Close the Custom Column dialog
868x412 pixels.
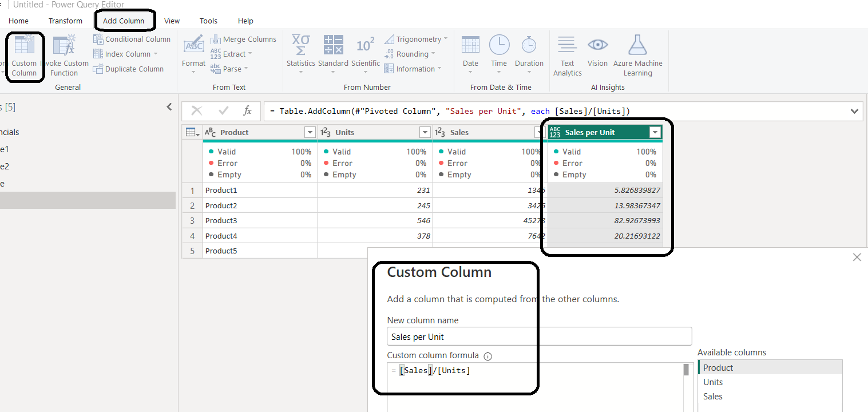point(857,257)
